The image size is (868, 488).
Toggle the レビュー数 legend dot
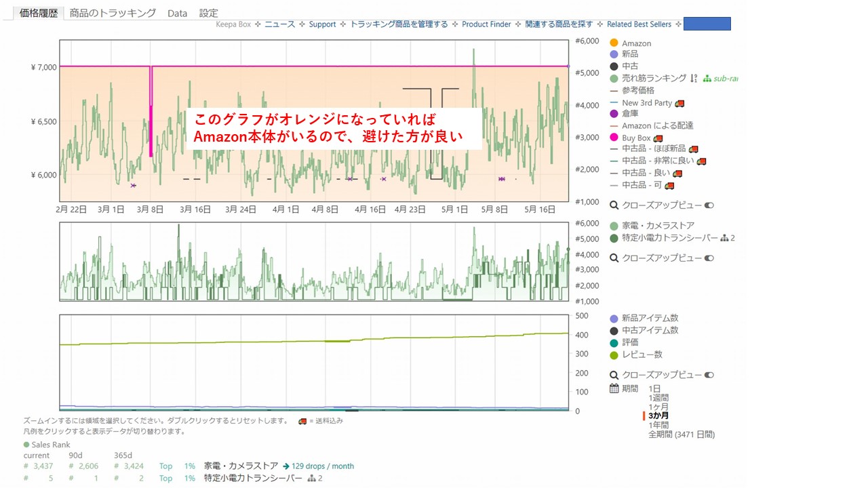click(x=614, y=355)
